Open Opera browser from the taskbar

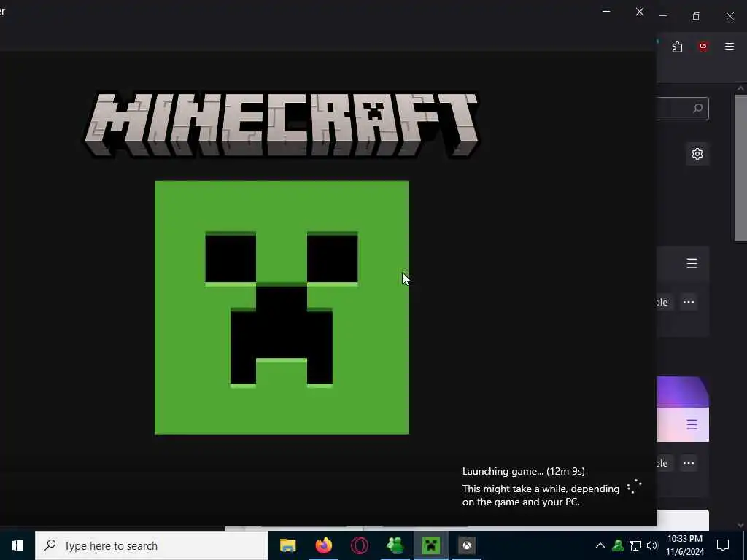click(x=359, y=545)
